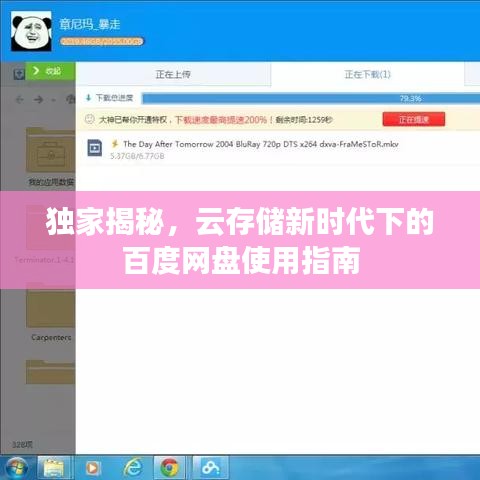Click the overall download progress bar
Image resolution: width=480 pixels, height=480 pixels.
tap(311, 98)
